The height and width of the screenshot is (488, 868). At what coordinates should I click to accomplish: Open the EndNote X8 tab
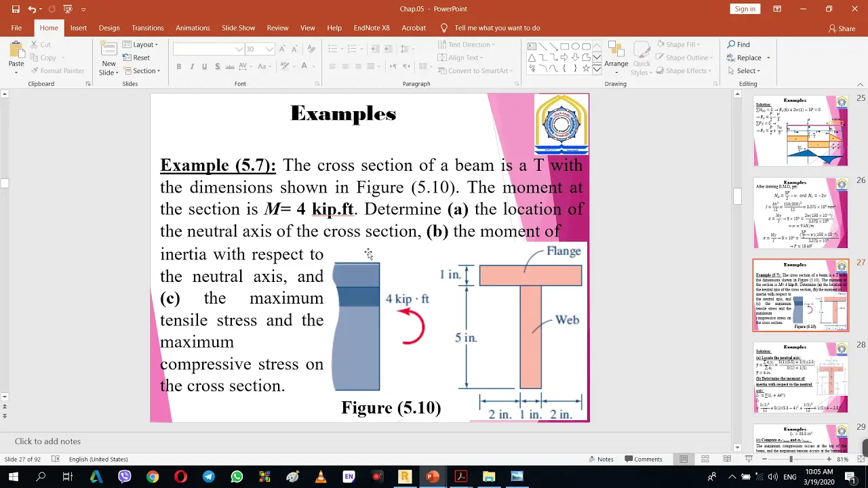click(372, 28)
